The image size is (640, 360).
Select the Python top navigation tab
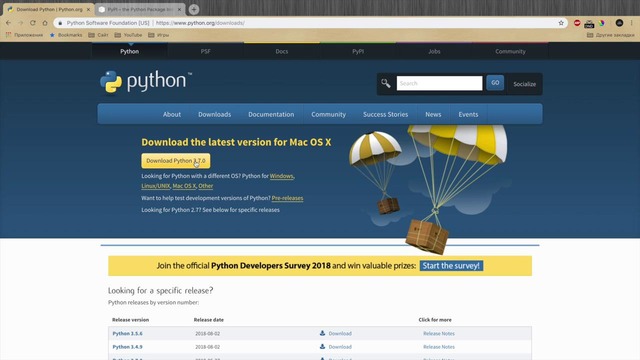click(129, 51)
